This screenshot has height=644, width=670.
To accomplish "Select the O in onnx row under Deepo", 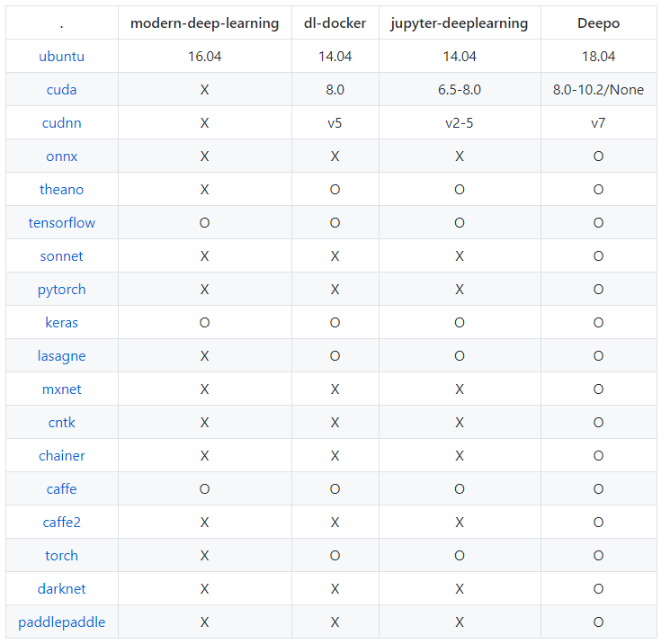I will (x=598, y=157).
